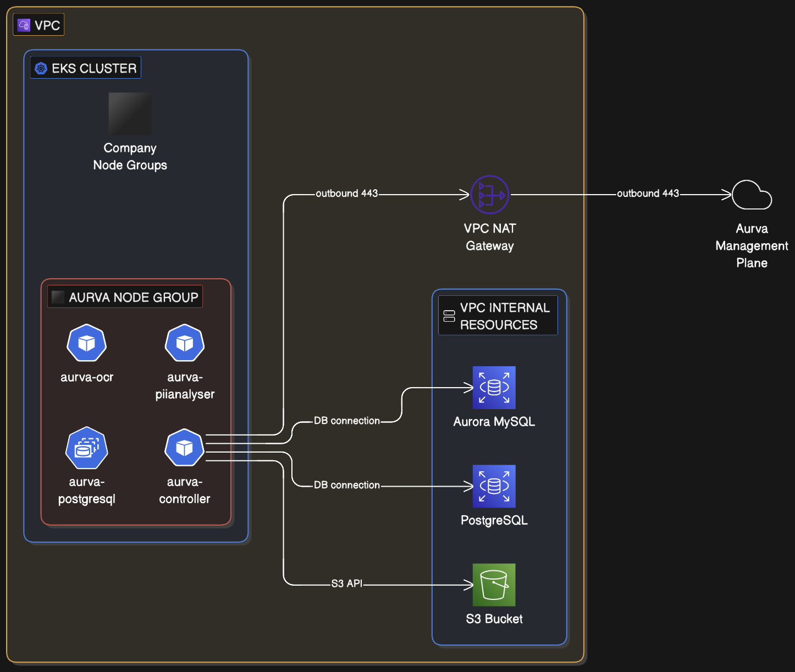Viewport: 795px width, 672px height.
Task: Click the DB connection label to Aurora MySQL
Action: [346, 421]
